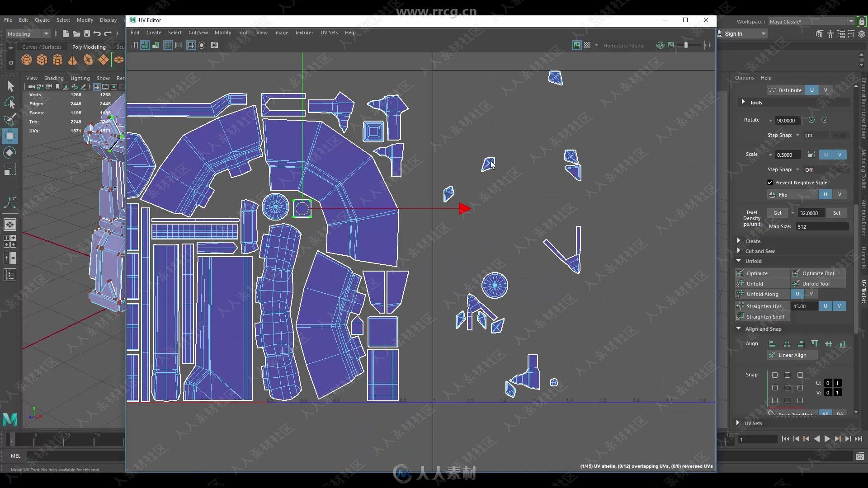This screenshot has width=868, height=488.
Task: Edit the Map Size input field value
Action: tap(823, 226)
